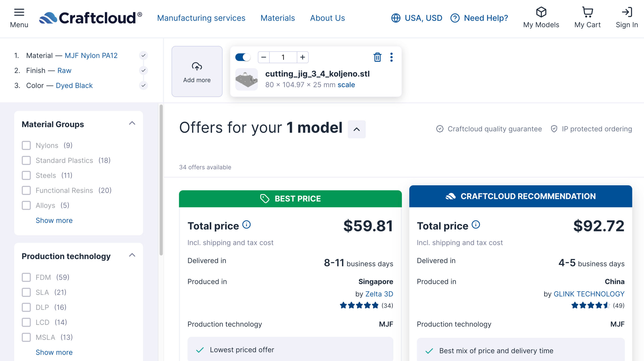Click the Finish step checkmark icon

click(143, 70)
